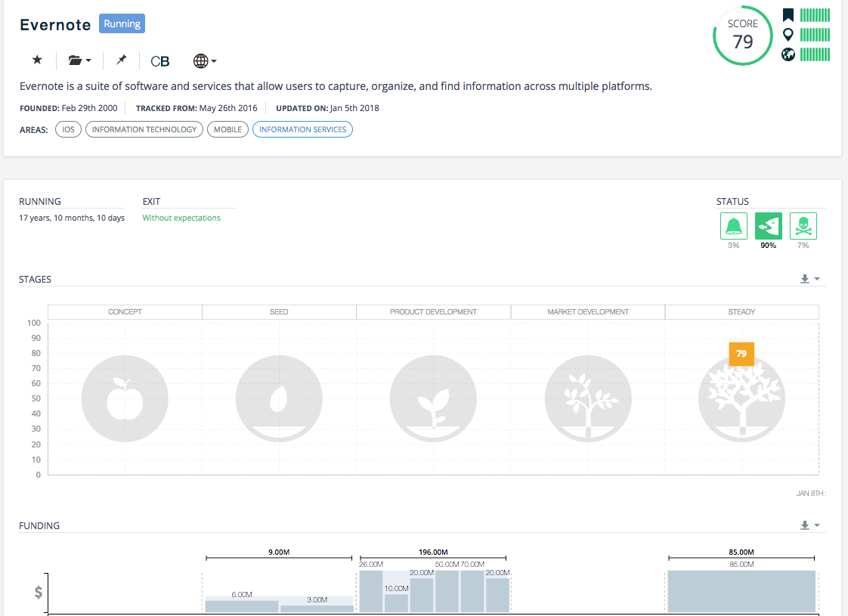Click the full tree Steady stage icon
This screenshot has width=848, height=616.
coord(741,398)
